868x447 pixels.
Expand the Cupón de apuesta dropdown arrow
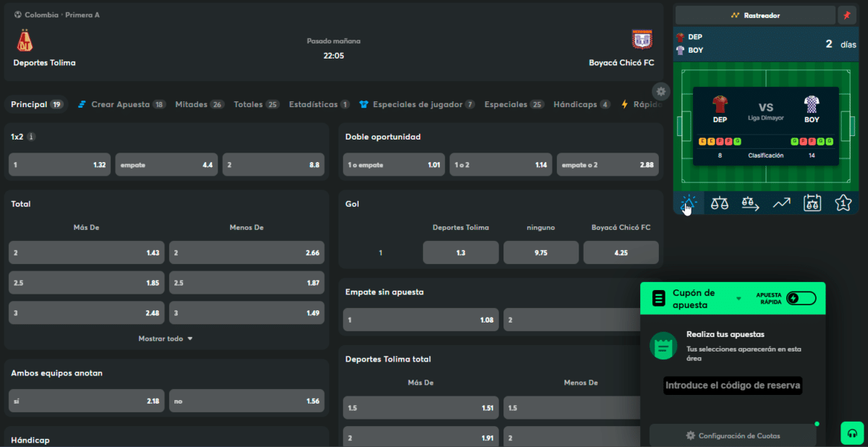click(739, 299)
